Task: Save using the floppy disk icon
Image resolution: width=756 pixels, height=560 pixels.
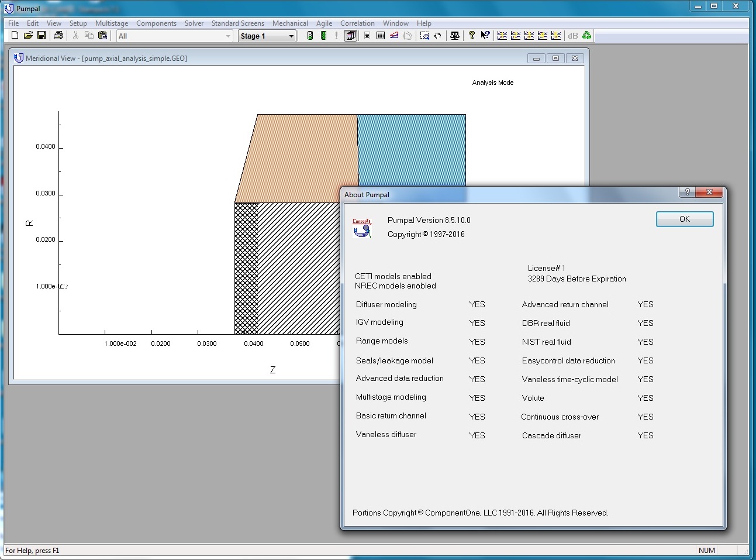Action: [x=42, y=36]
